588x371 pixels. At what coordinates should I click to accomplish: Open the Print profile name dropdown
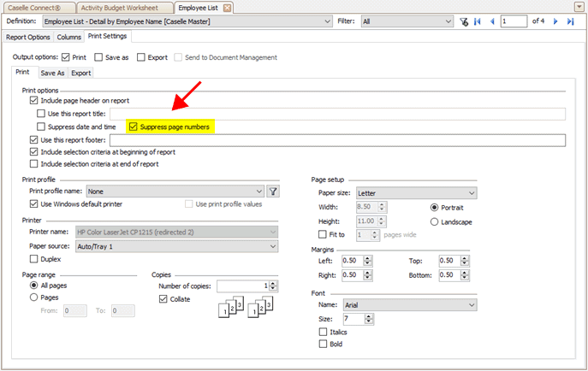pos(175,191)
